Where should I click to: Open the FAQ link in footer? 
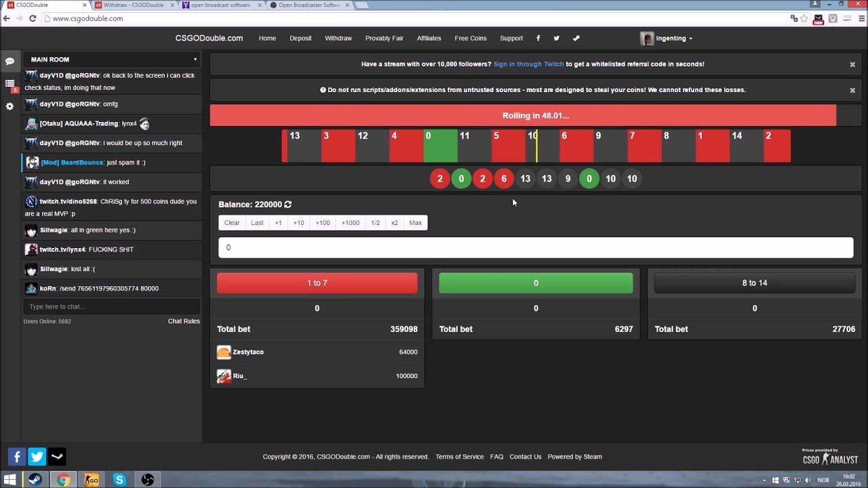pyautogui.click(x=496, y=457)
